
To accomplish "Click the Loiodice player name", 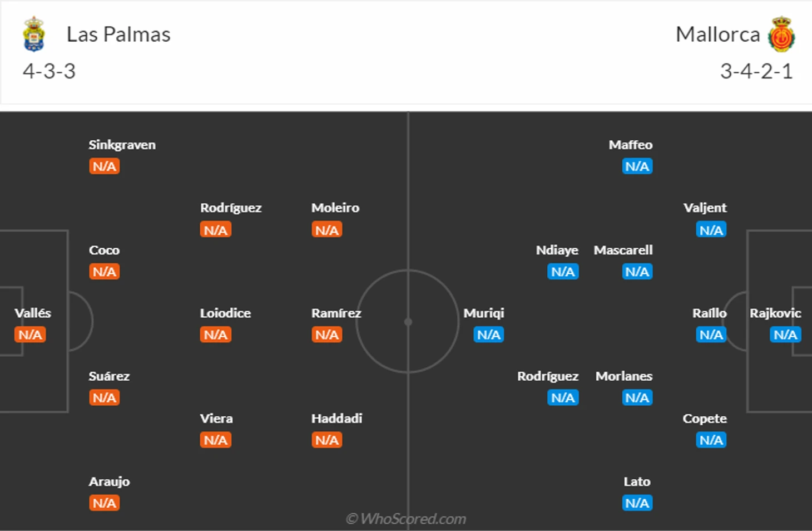I will click(225, 313).
